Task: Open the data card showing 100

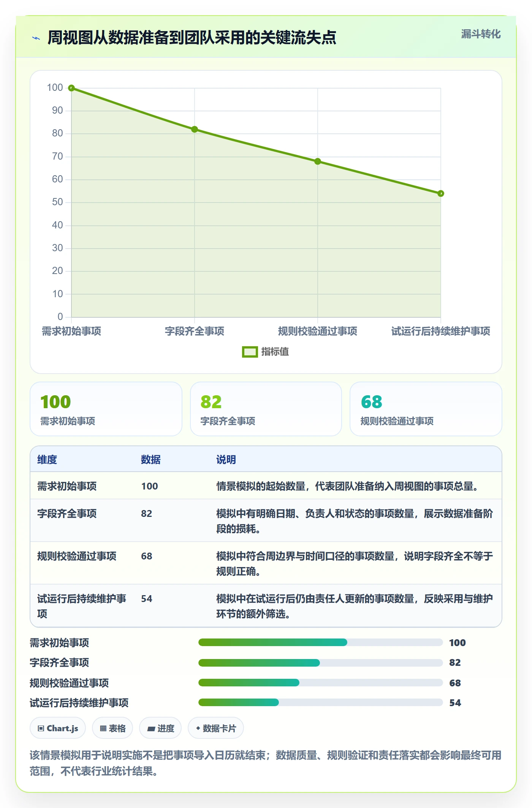Action: point(106,409)
